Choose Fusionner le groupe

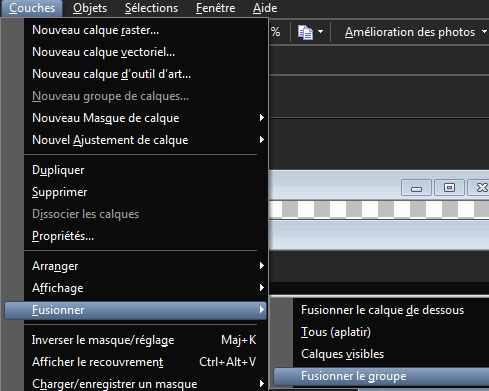(381, 376)
